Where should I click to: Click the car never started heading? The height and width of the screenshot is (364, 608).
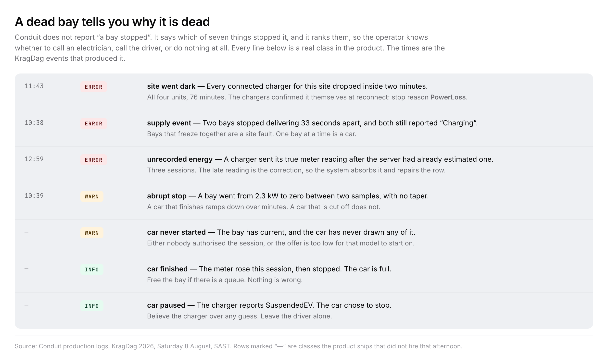[x=176, y=232]
